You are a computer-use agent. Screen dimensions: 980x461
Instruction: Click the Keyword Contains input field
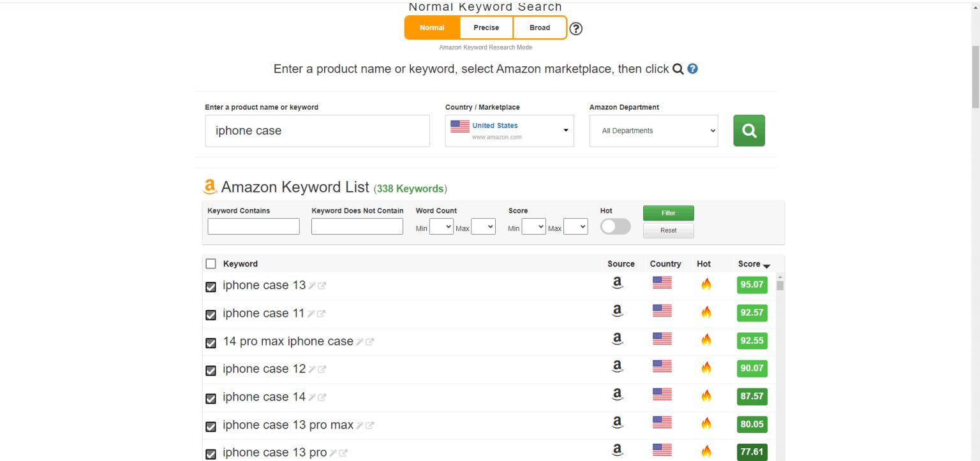[253, 226]
